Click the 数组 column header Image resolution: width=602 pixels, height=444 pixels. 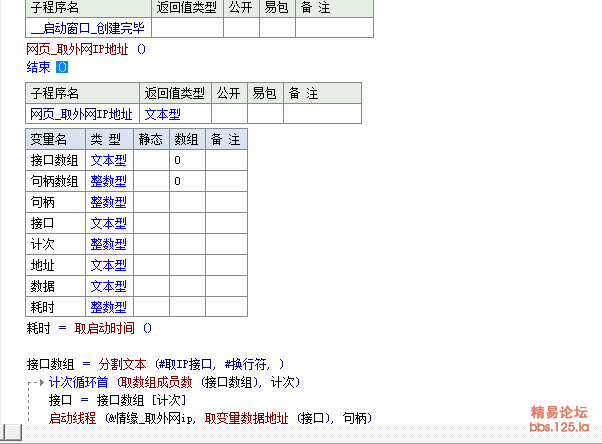[x=187, y=139]
